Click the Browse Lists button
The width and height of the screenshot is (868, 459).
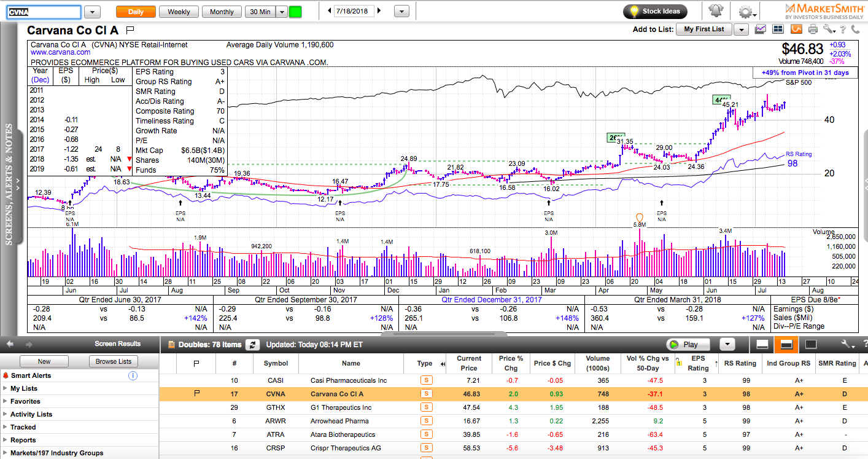coord(114,361)
